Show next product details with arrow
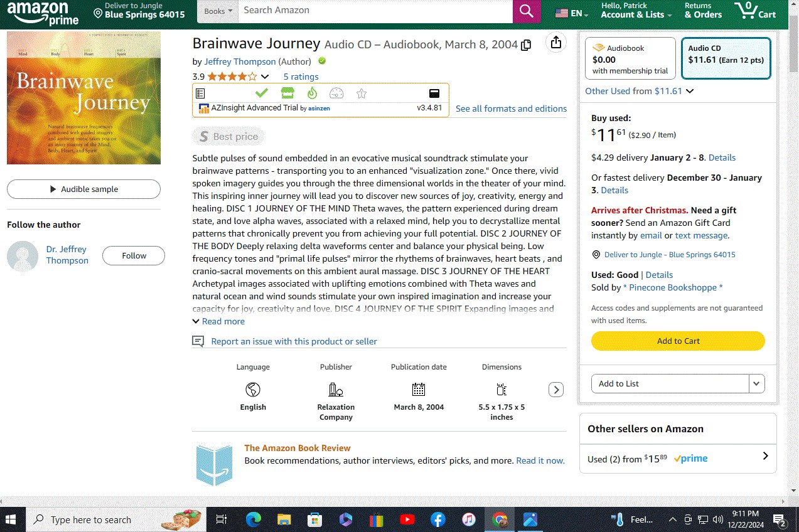This screenshot has height=532, width=799. 556,390
